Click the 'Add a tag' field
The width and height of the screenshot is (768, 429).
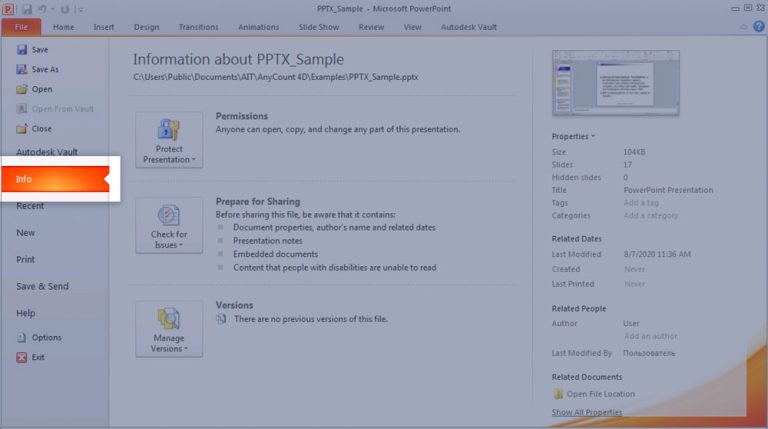click(641, 203)
